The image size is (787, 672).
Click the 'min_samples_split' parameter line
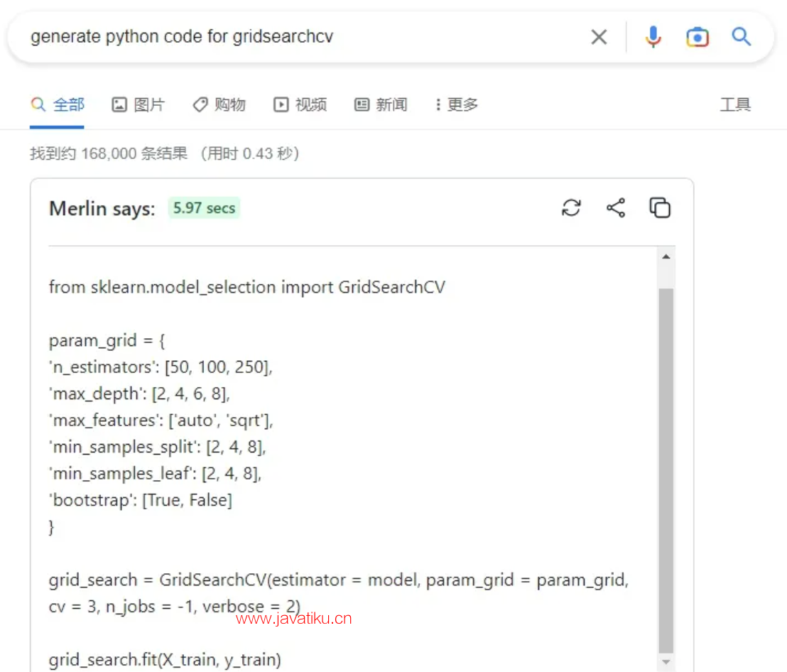tap(158, 447)
